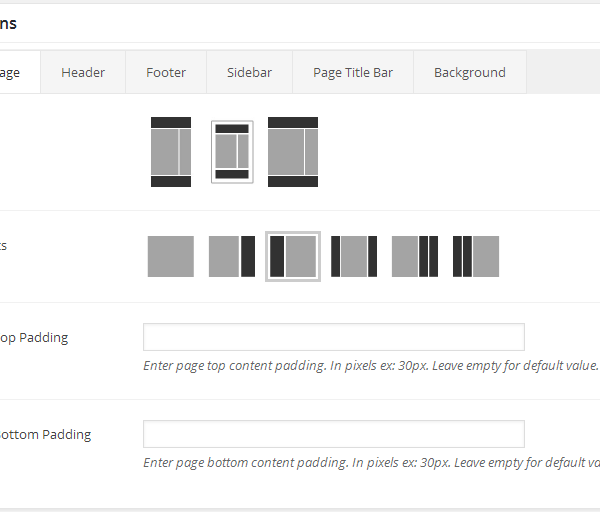
Task: Select the no-sidebar full width layout
Action: 170,256
